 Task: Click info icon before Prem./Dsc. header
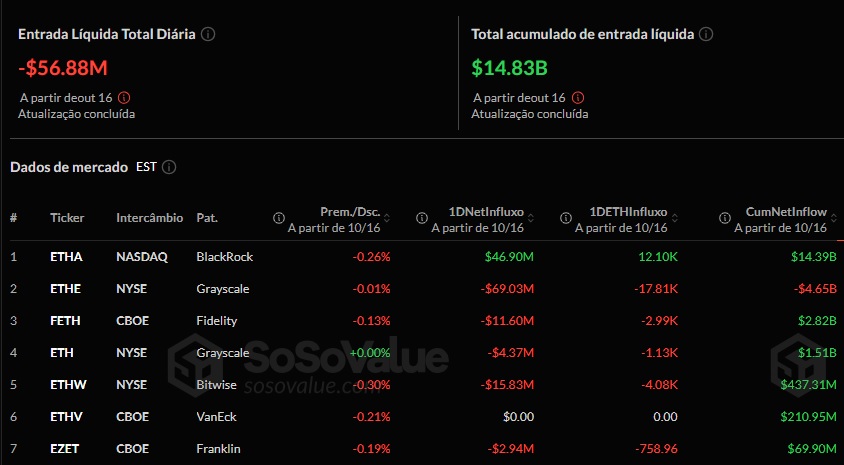278,218
